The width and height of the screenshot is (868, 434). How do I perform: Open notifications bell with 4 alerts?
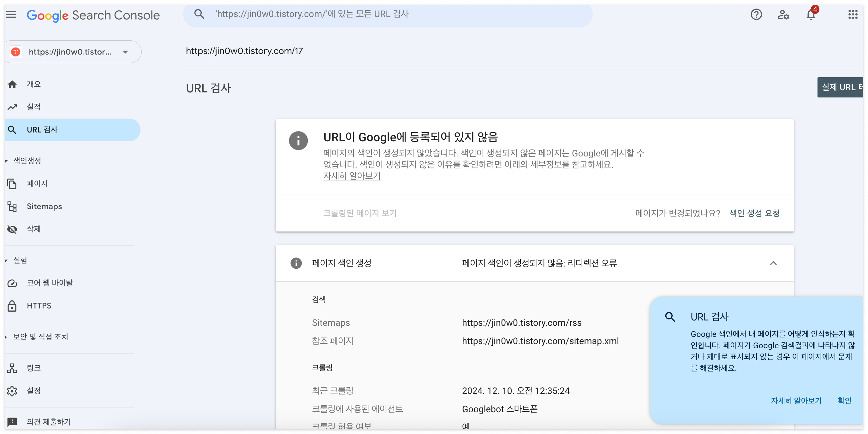[811, 15]
